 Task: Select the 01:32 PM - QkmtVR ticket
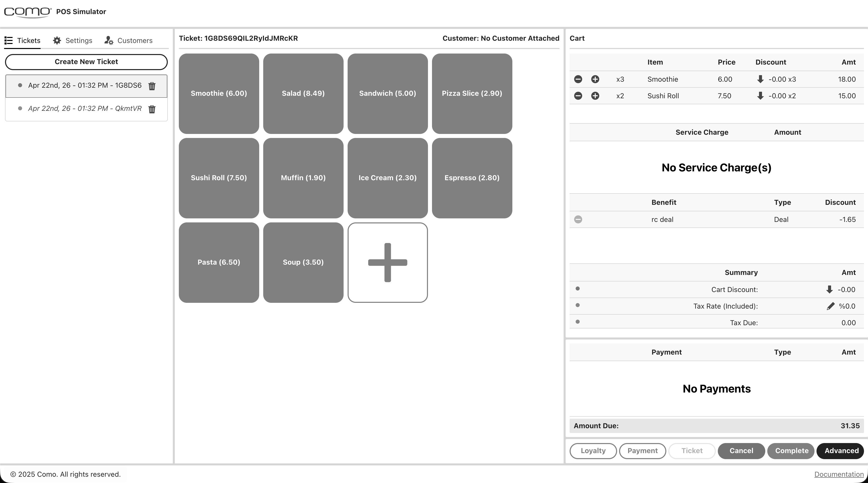[x=86, y=109]
